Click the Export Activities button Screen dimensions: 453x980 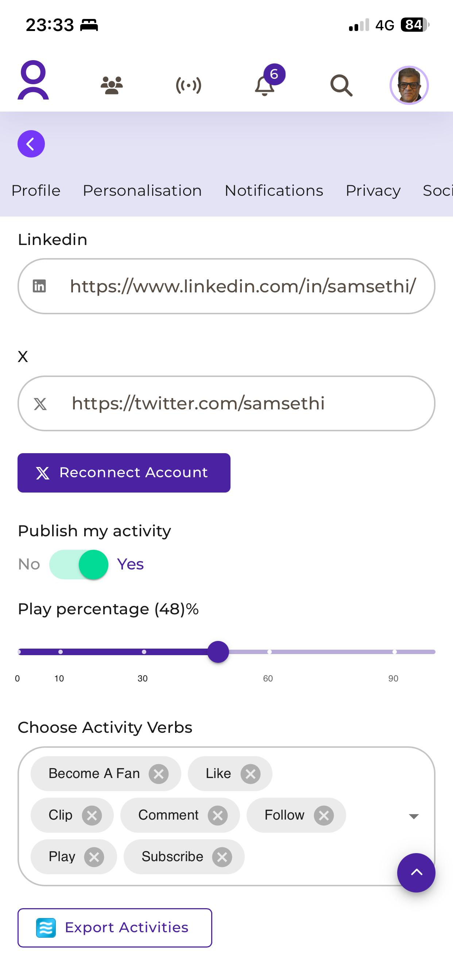point(115,927)
